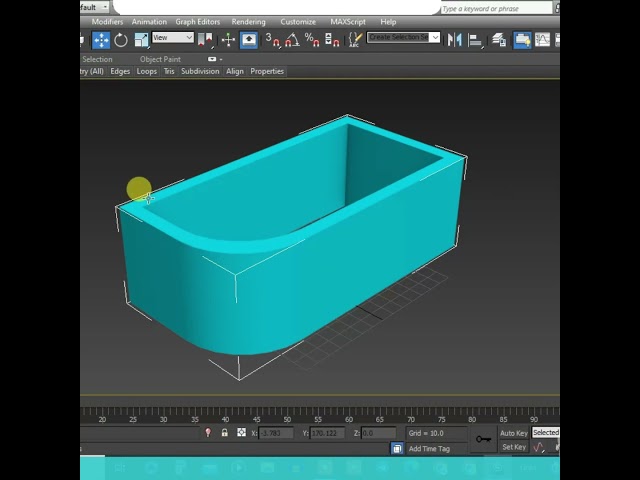This screenshot has width=640, height=480.
Task: Toggle the Auto Key button
Action: (x=513, y=433)
